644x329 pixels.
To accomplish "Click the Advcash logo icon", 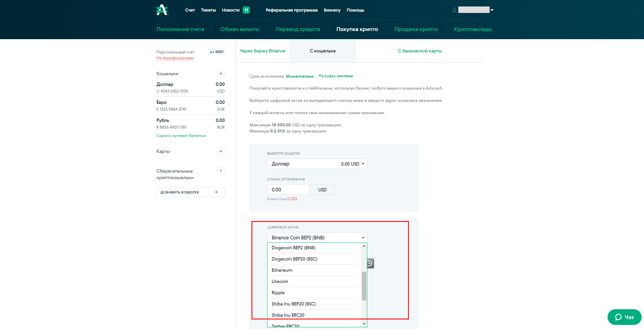I will pos(162,10).
